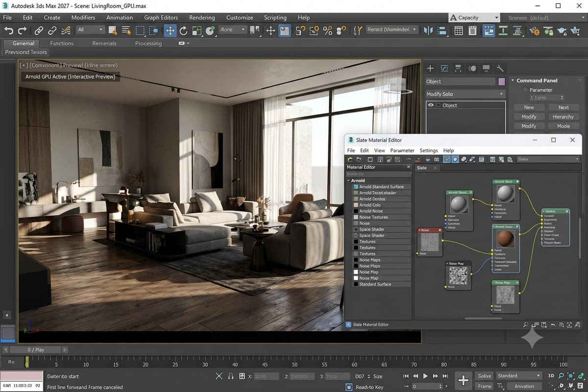Activate the Select Object tool

113,30
